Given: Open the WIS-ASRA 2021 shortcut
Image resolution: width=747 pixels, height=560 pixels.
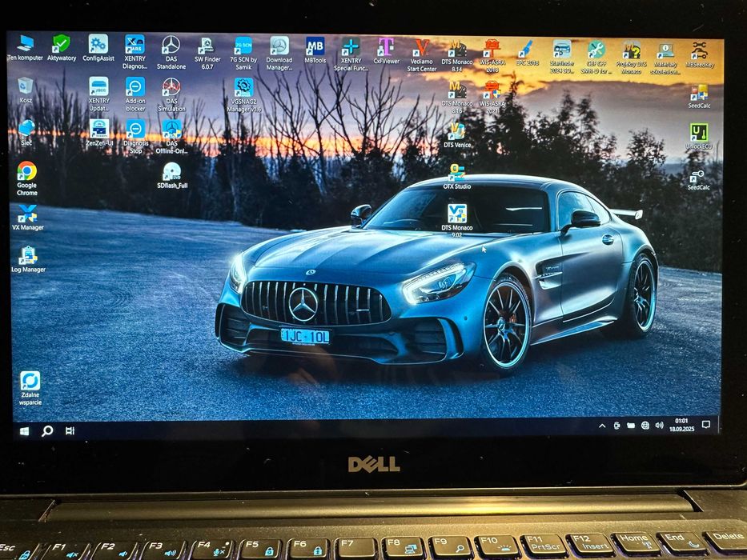Looking at the screenshot, I should pyautogui.click(x=492, y=97).
